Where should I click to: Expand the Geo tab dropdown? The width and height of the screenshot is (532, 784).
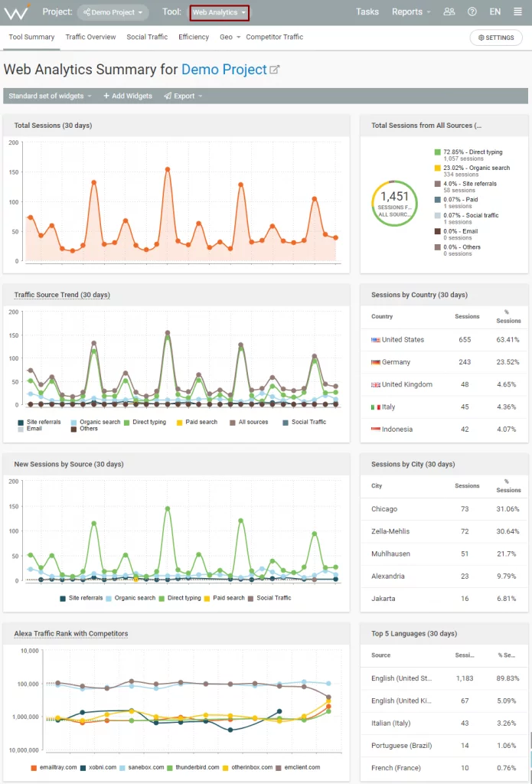tap(230, 37)
